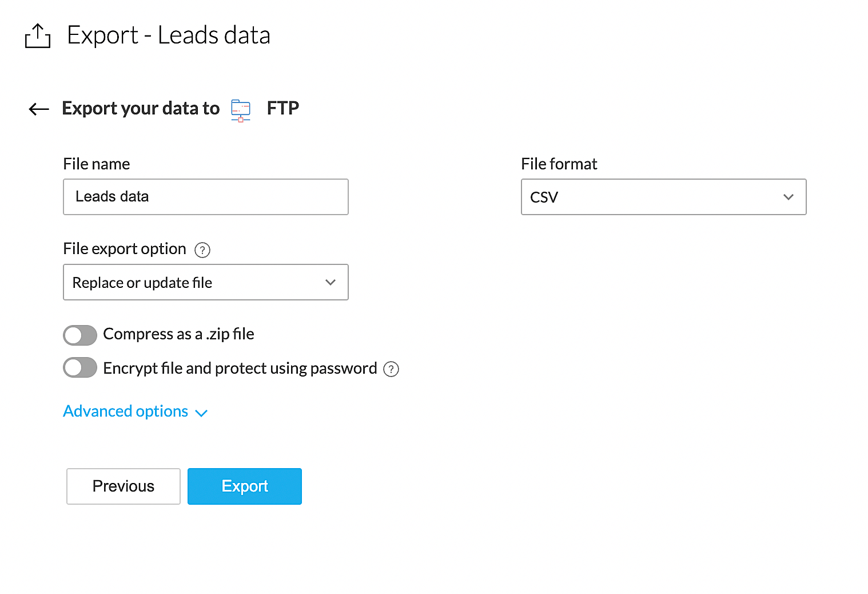
Task: Click the export upload icon beside the title
Action: [38, 36]
